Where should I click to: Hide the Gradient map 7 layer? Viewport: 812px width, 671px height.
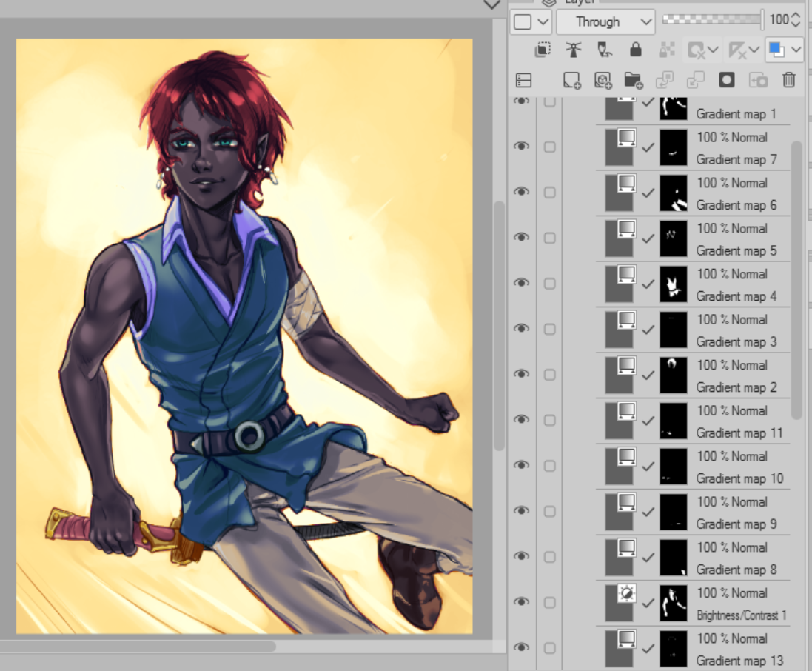click(x=522, y=147)
